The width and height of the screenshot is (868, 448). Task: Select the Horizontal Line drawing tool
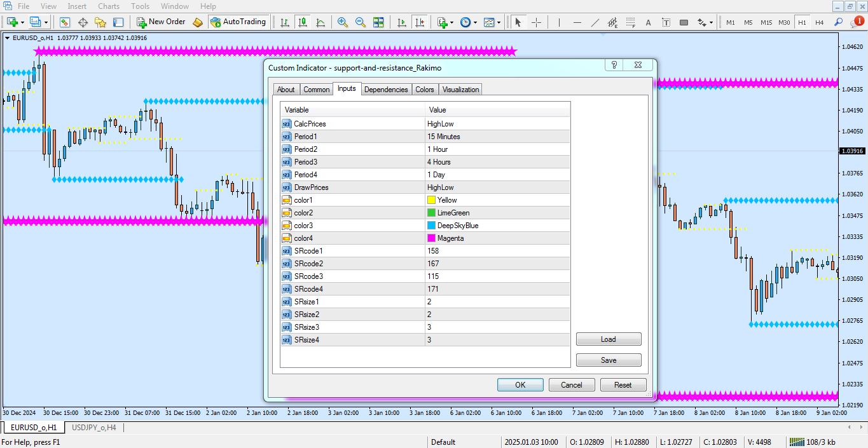[577, 22]
